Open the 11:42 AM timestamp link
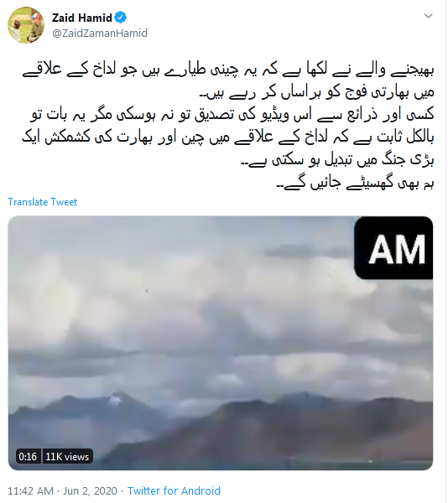Image resolution: width=448 pixels, height=503 pixels. [30, 491]
